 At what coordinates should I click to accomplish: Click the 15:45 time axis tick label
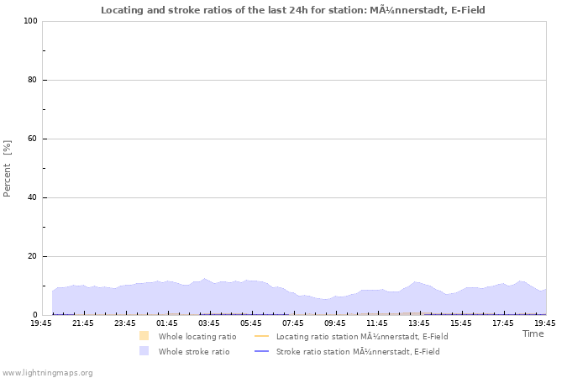461,323
